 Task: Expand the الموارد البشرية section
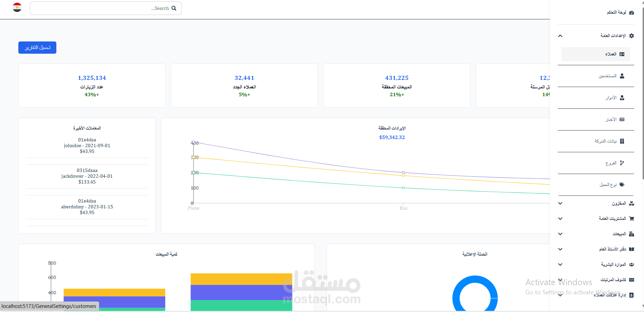(x=560, y=264)
